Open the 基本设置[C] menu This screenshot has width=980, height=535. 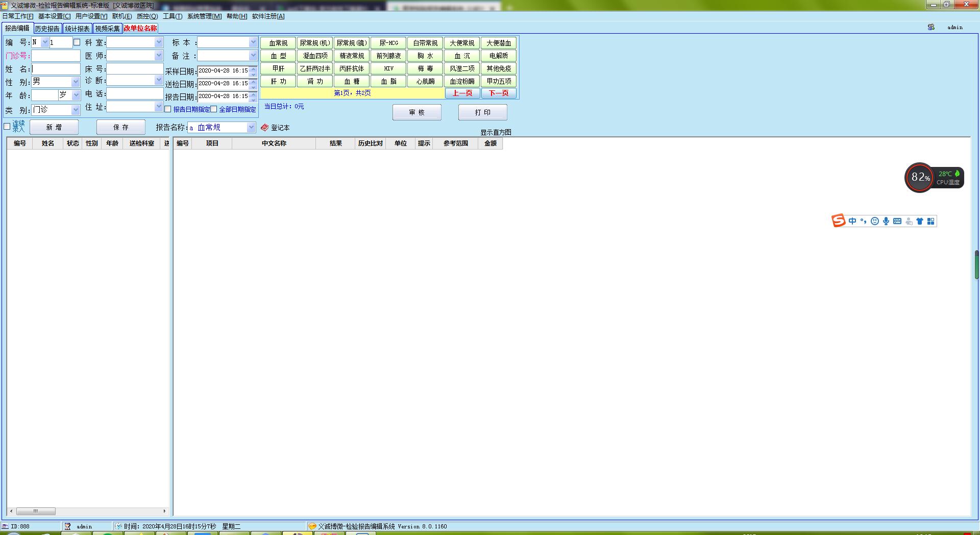click(54, 16)
